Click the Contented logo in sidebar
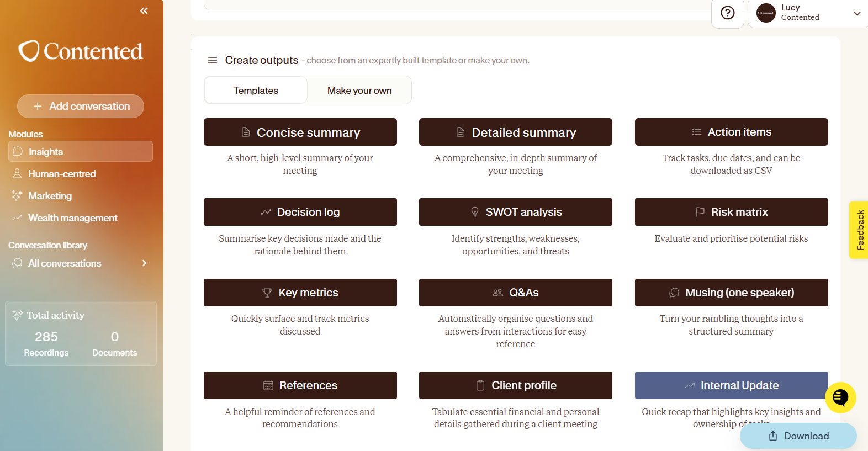This screenshot has width=868, height=451. [81, 51]
